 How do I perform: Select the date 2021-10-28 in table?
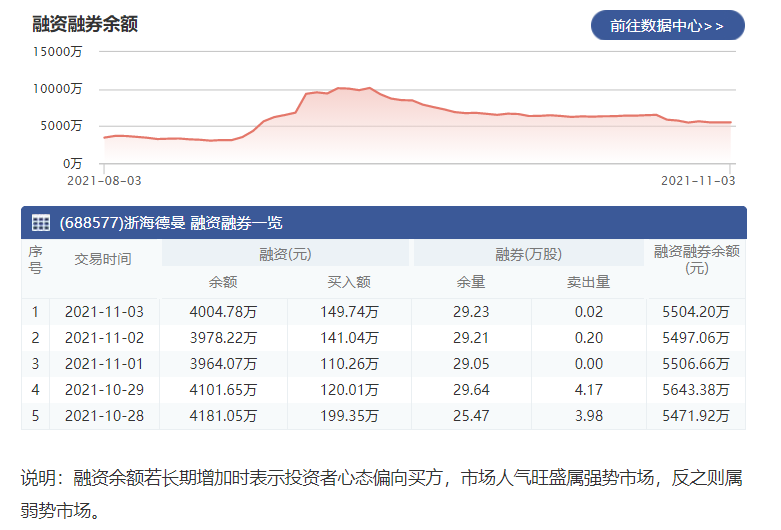[104, 415]
